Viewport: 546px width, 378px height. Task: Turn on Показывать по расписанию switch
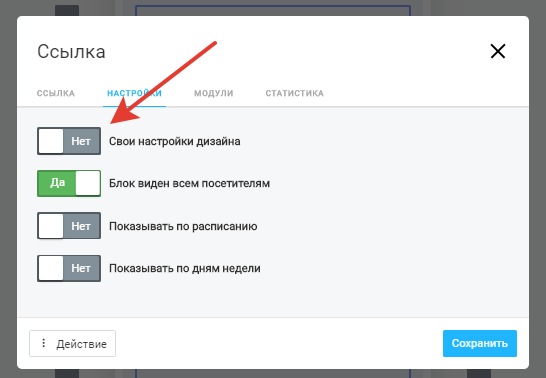(x=69, y=226)
